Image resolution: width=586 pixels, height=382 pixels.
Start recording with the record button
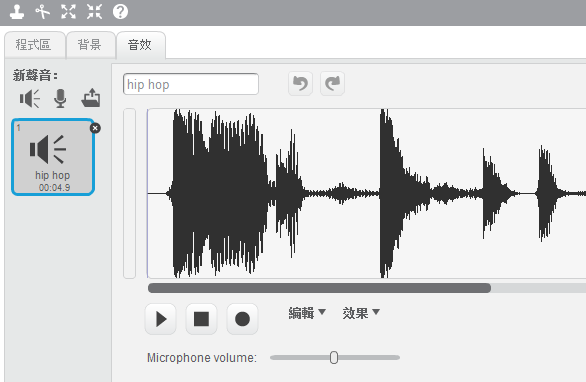(242, 319)
